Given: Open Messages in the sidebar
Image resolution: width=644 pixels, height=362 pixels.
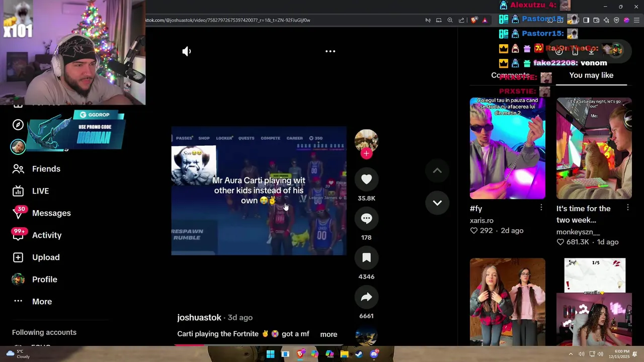Looking at the screenshot, I should (x=51, y=213).
